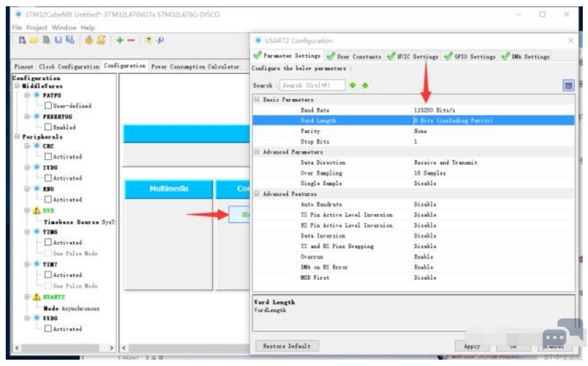Click the left tree scrollbar right arrow
The height and width of the screenshot is (366, 588).
tap(111, 348)
